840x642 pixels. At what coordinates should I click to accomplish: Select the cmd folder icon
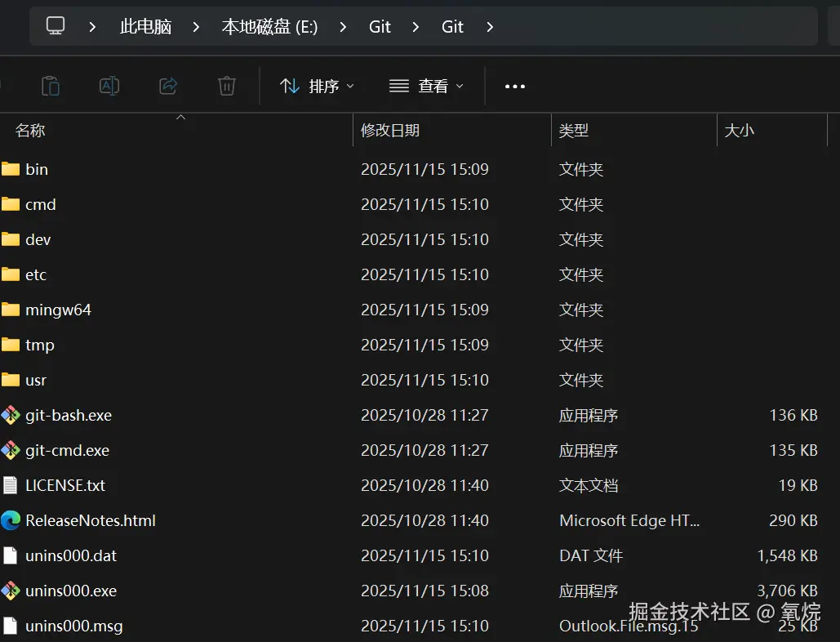point(10,204)
